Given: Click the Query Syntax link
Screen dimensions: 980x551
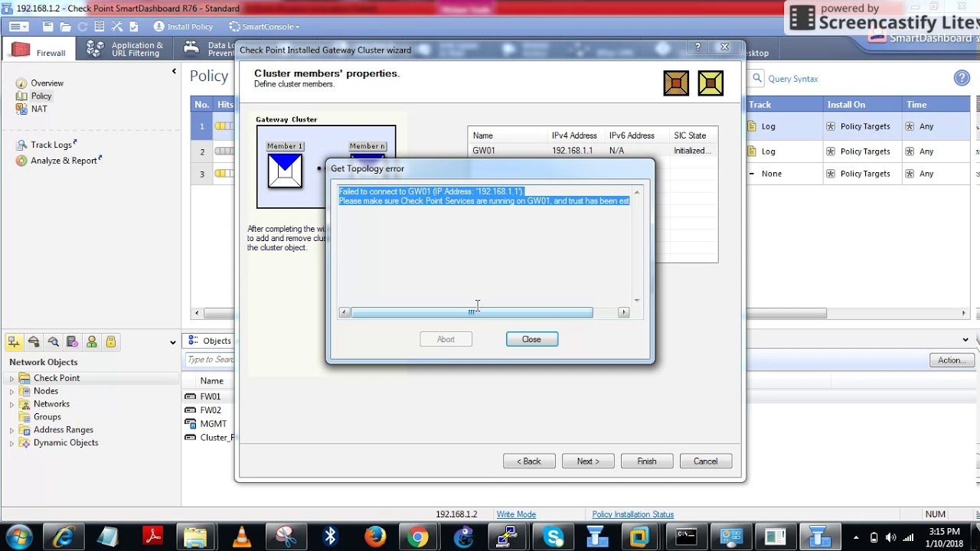Looking at the screenshot, I should 793,79.
